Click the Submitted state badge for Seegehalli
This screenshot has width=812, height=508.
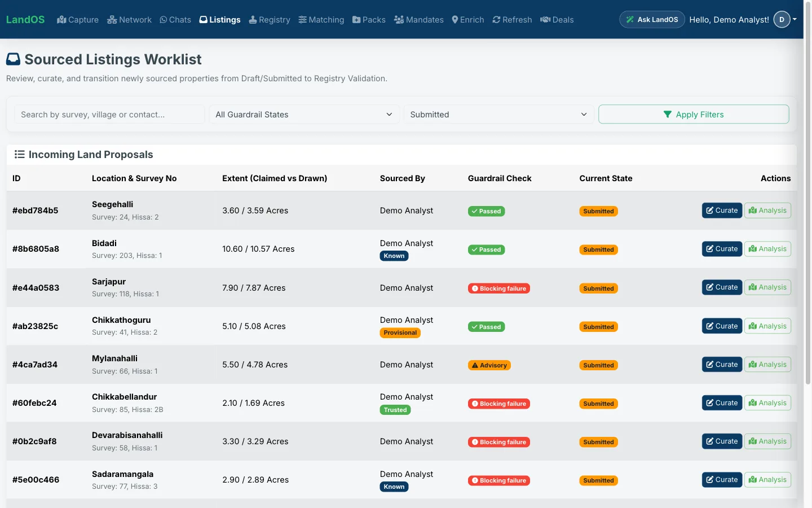(x=598, y=211)
